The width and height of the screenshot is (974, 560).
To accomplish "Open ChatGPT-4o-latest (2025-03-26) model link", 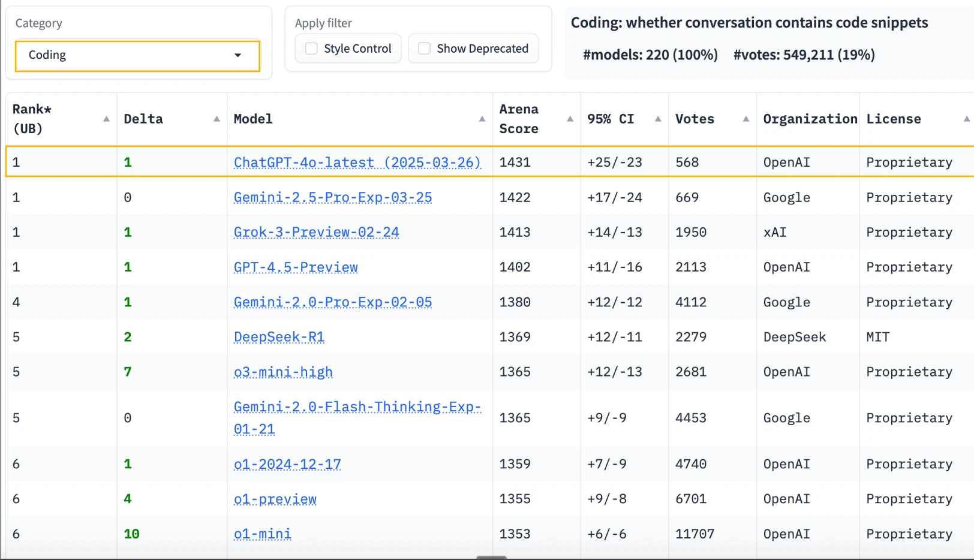I will tap(357, 162).
